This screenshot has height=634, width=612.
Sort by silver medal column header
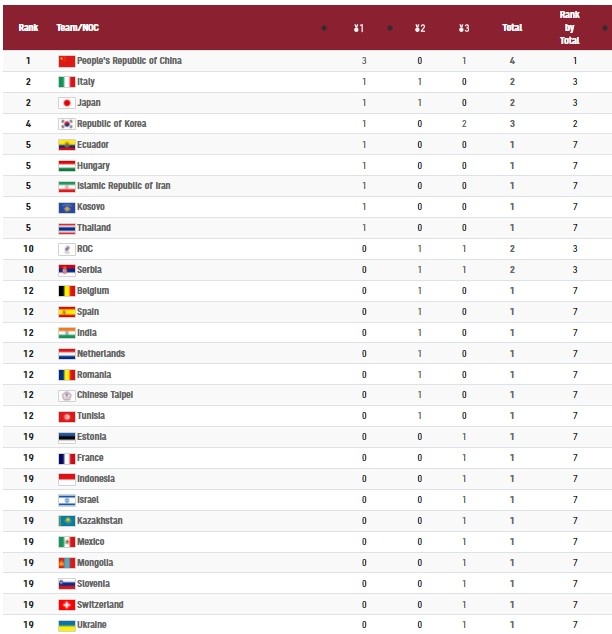click(420, 28)
